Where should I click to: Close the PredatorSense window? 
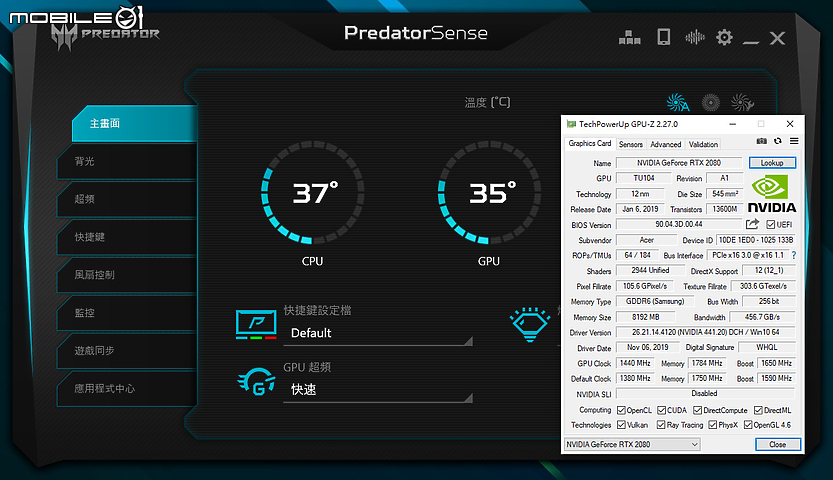tap(777, 38)
